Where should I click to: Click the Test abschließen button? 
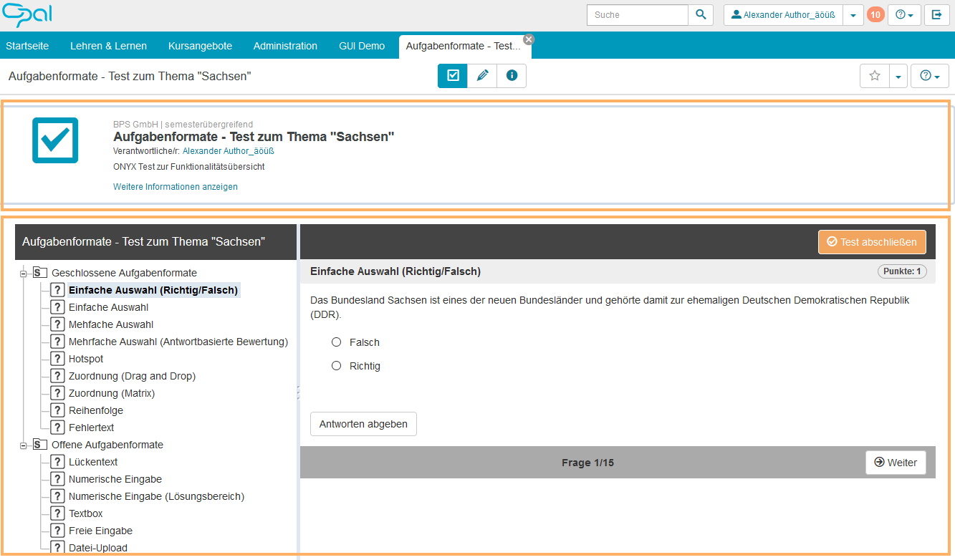pyautogui.click(x=872, y=242)
